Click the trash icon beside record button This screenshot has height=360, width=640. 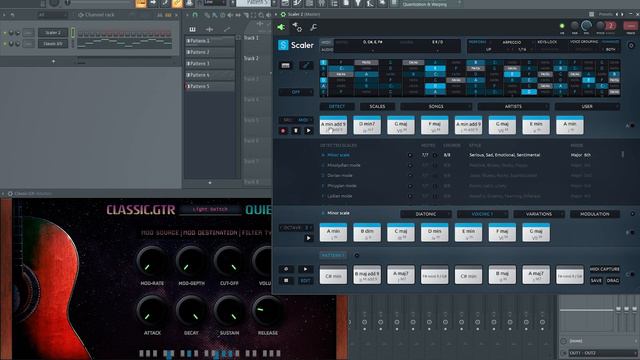(296, 131)
